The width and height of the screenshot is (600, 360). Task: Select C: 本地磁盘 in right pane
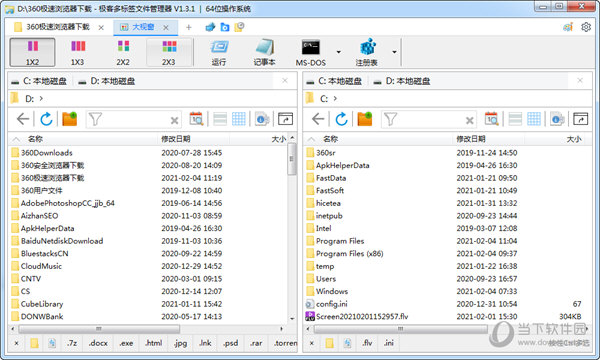point(334,81)
